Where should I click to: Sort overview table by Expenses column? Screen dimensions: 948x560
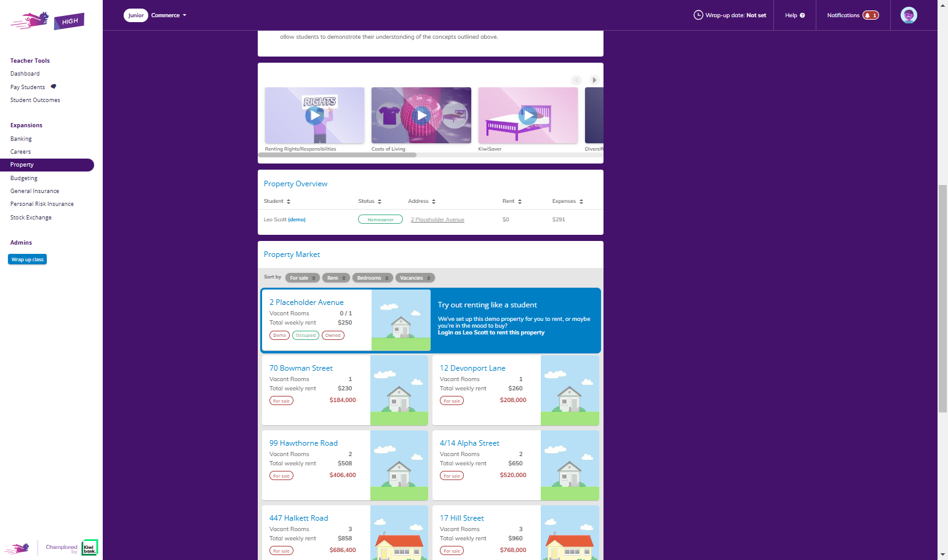point(568,202)
